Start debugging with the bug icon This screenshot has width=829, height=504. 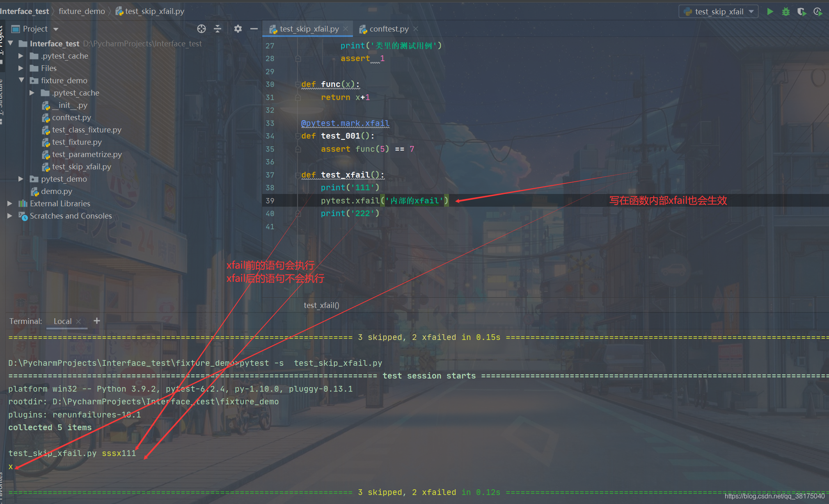(785, 11)
